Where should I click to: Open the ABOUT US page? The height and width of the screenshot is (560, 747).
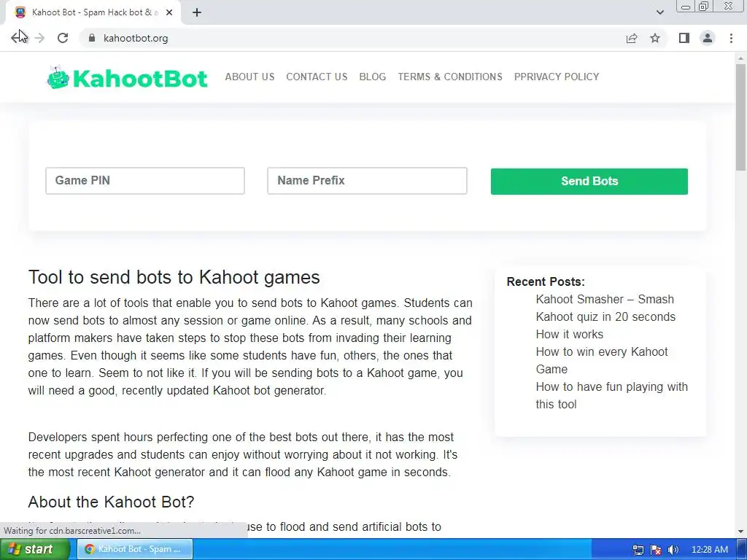[x=249, y=77]
